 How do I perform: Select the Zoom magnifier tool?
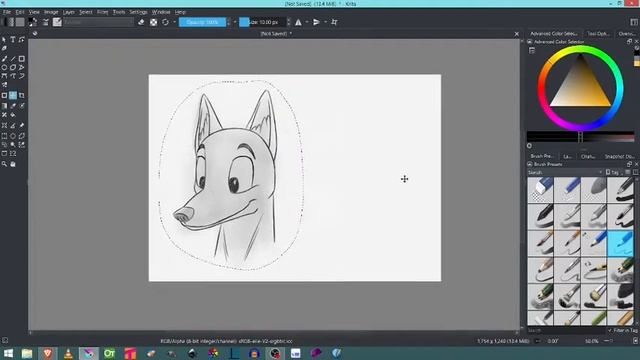point(4,164)
